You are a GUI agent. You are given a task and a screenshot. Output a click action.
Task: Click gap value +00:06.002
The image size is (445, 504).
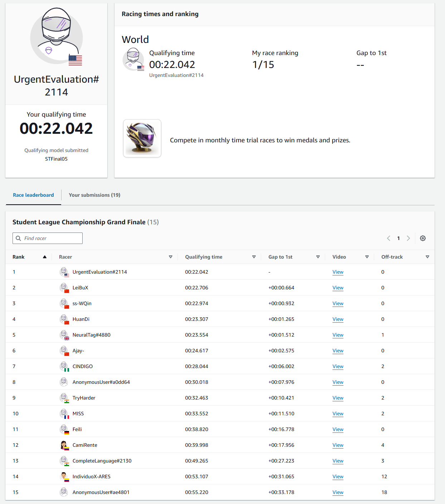[x=281, y=366]
